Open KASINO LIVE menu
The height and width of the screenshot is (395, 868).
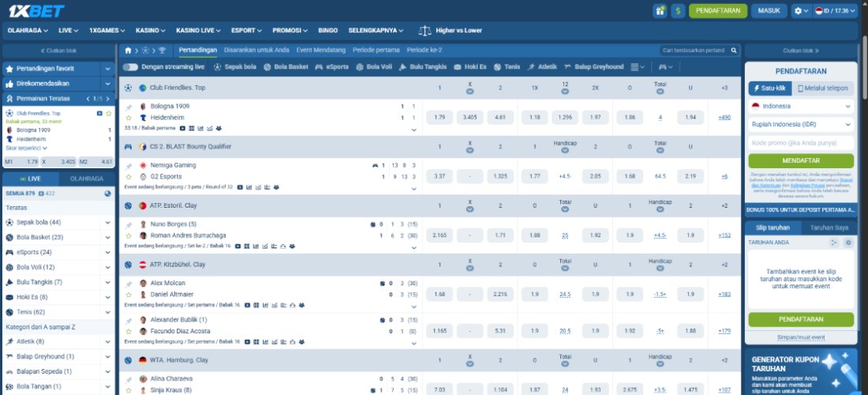(198, 31)
